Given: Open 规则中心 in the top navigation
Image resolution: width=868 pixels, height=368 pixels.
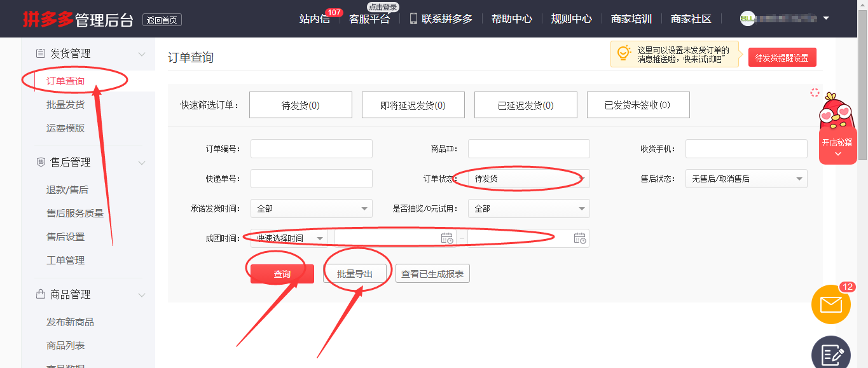Looking at the screenshot, I should coord(572,18).
